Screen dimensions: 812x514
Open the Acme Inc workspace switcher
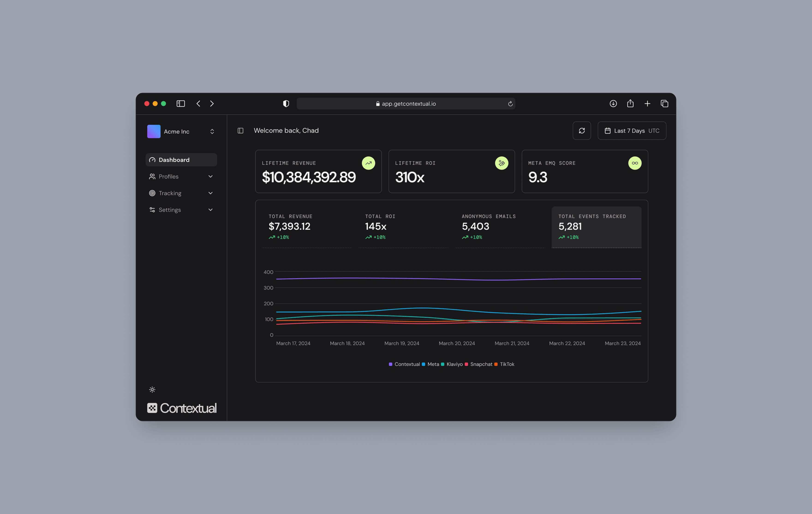coord(181,131)
